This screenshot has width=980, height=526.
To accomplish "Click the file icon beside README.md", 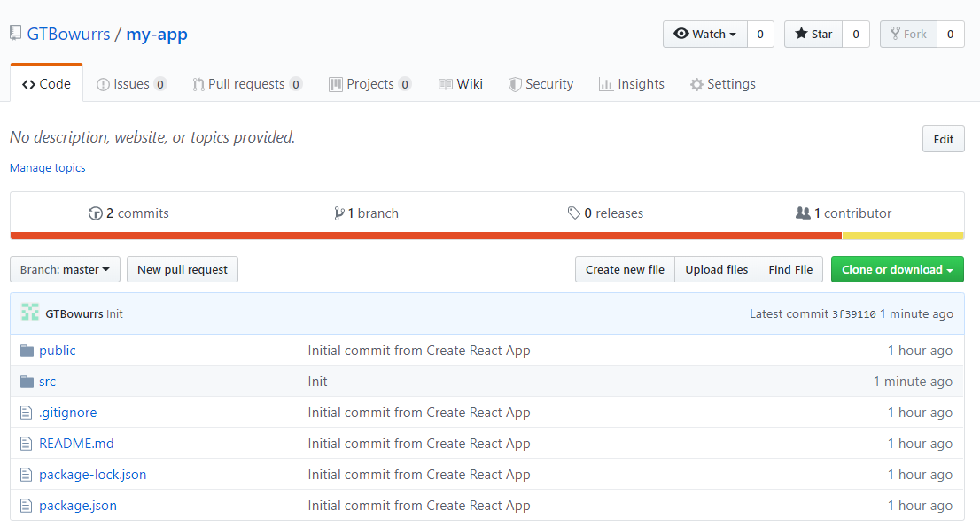I will pyautogui.click(x=26, y=445).
